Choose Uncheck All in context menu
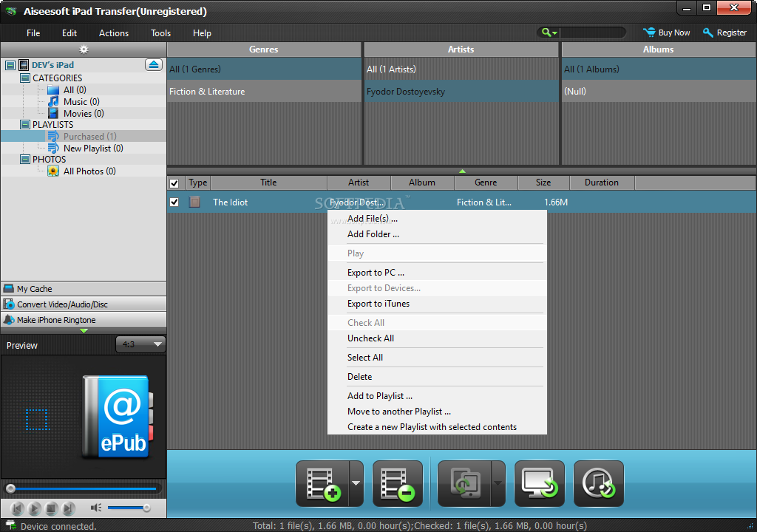The image size is (757, 532). (x=437, y=338)
